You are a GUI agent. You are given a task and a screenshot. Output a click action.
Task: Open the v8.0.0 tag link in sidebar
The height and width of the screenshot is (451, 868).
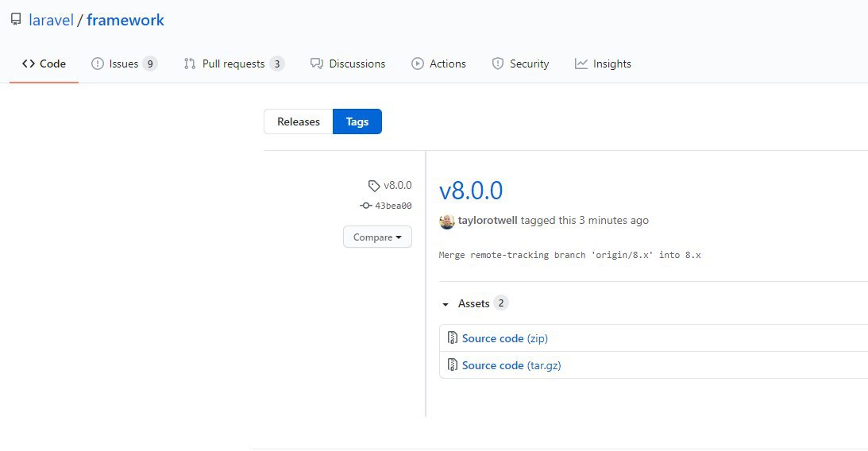[397, 185]
